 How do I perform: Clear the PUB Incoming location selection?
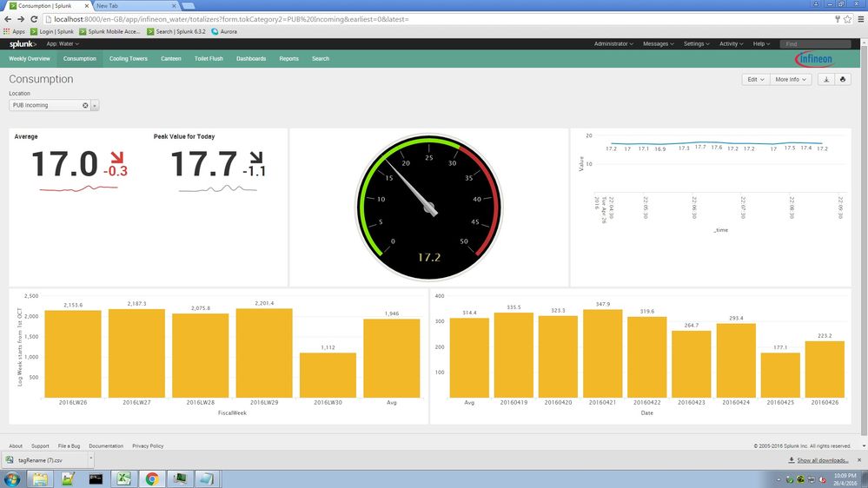[x=85, y=105]
